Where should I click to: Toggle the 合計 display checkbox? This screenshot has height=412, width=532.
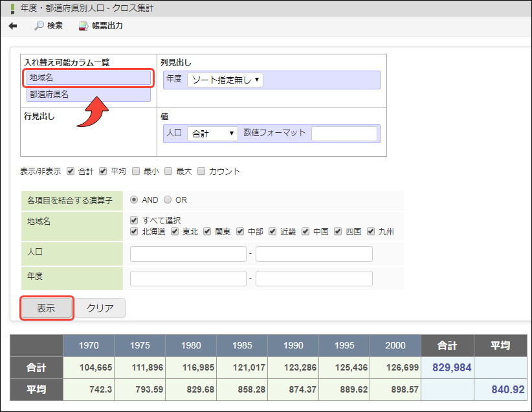point(71,172)
